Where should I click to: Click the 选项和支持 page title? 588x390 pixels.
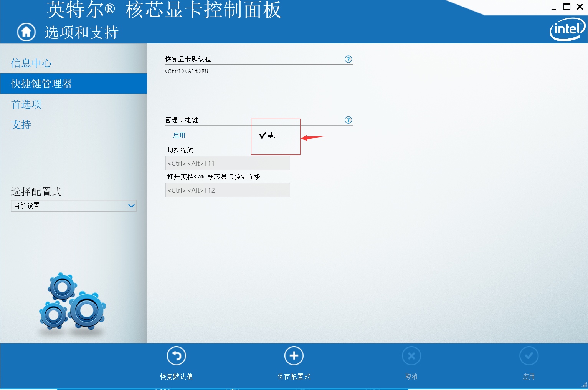(81, 32)
